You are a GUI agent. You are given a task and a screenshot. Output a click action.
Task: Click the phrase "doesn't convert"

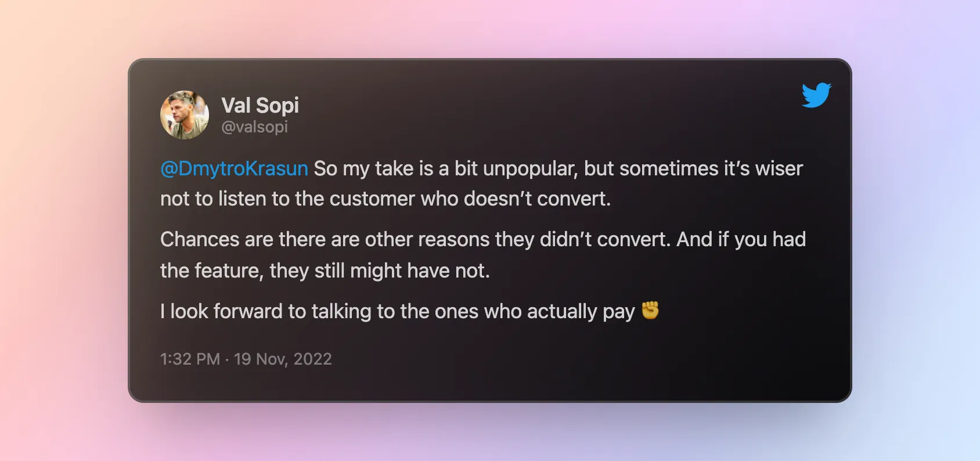tap(536, 199)
